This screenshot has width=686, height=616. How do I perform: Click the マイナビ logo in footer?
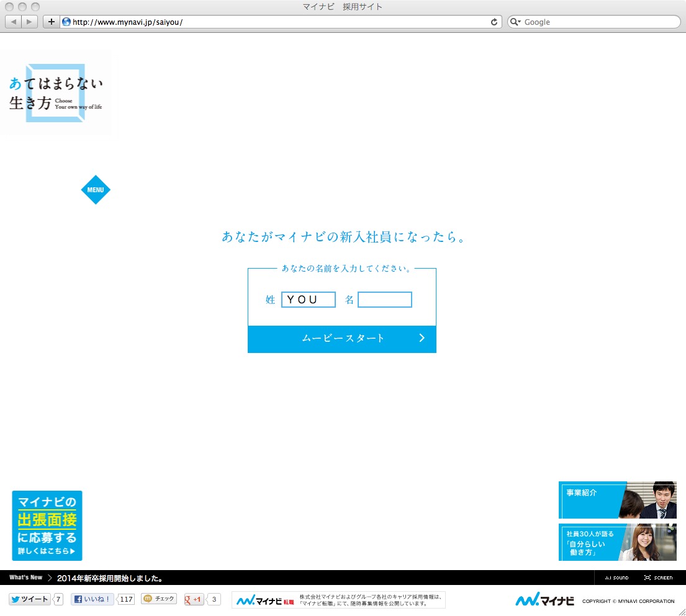coord(544,600)
